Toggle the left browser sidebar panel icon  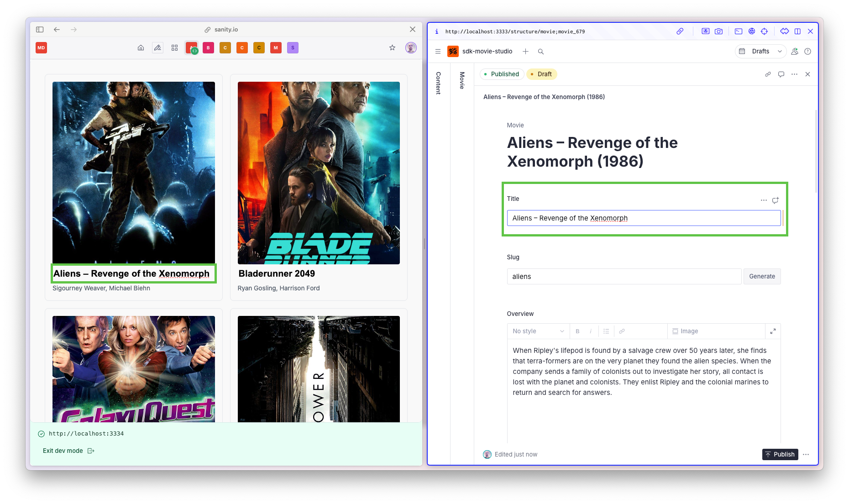(40, 29)
